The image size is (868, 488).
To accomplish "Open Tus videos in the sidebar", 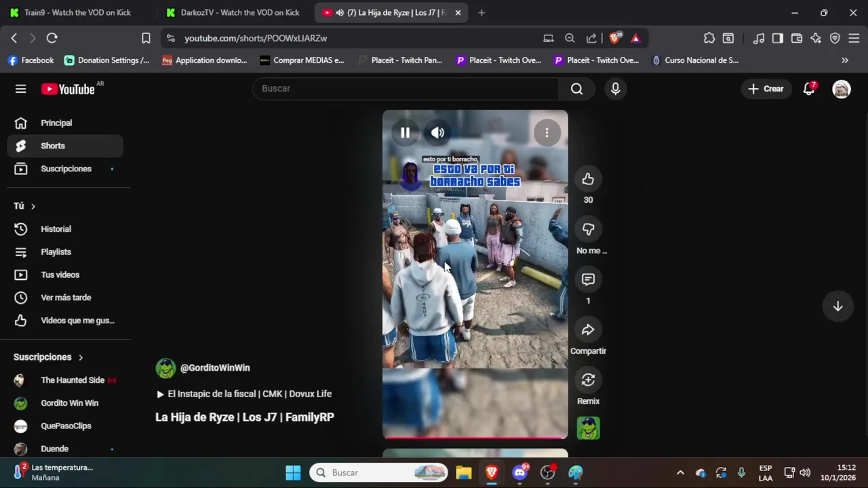I will click(65, 274).
